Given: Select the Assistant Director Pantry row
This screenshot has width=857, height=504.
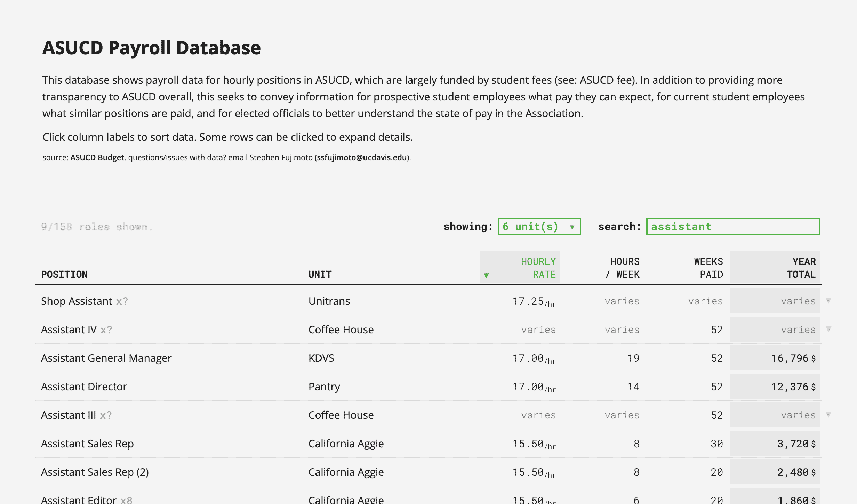Looking at the screenshot, I should coord(84,387).
